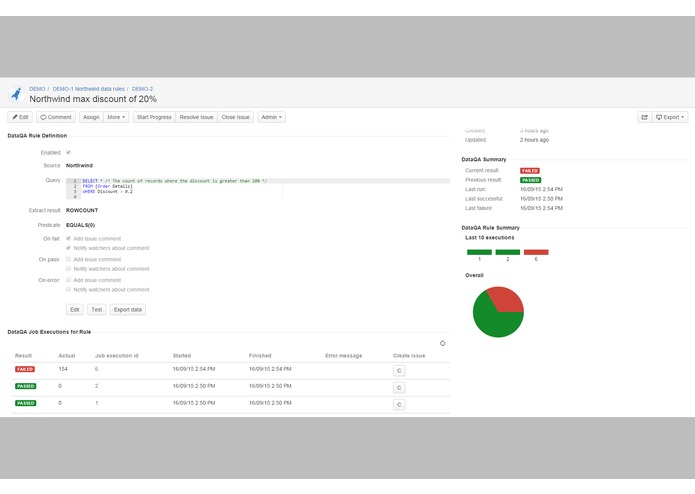Click the Assign button
695x494 pixels.
(91, 117)
